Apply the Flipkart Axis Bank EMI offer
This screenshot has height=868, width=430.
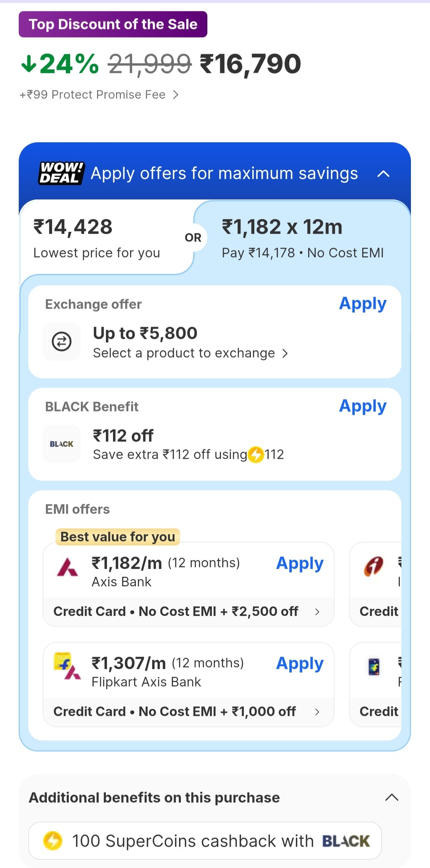[x=300, y=664]
